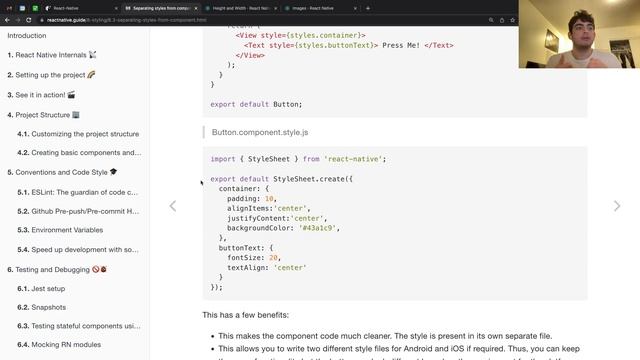Bookmark this page with the star icon
Image resolution: width=640 pixels, height=360 pixels.
[x=512, y=20]
